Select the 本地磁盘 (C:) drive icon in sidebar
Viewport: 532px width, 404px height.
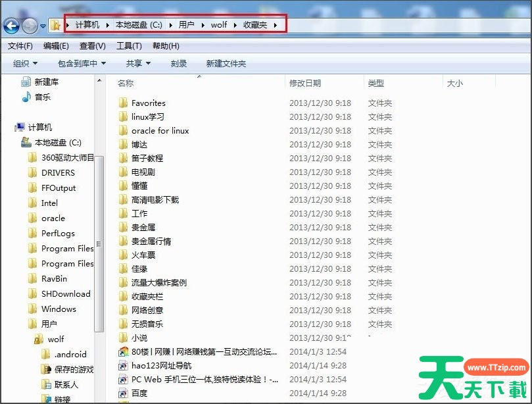point(26,142)
